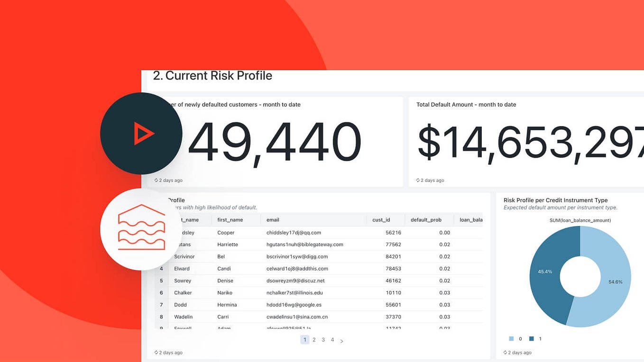
Task: Toggle legend entry 0 swatch
Action: coord(511,339)
